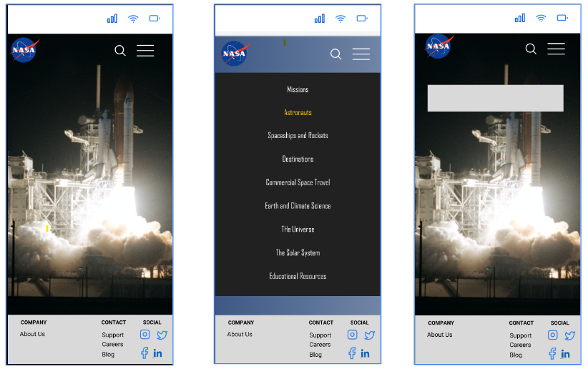Open the hamburger menu in the left screen
This screenshot has height=369, width=588.
[x=145, y=50]
